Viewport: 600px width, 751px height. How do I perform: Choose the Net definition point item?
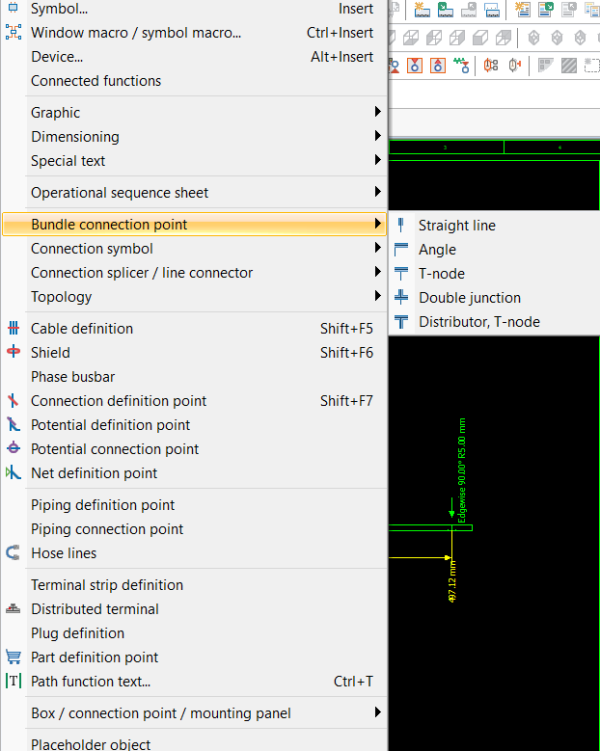(194, 473)
